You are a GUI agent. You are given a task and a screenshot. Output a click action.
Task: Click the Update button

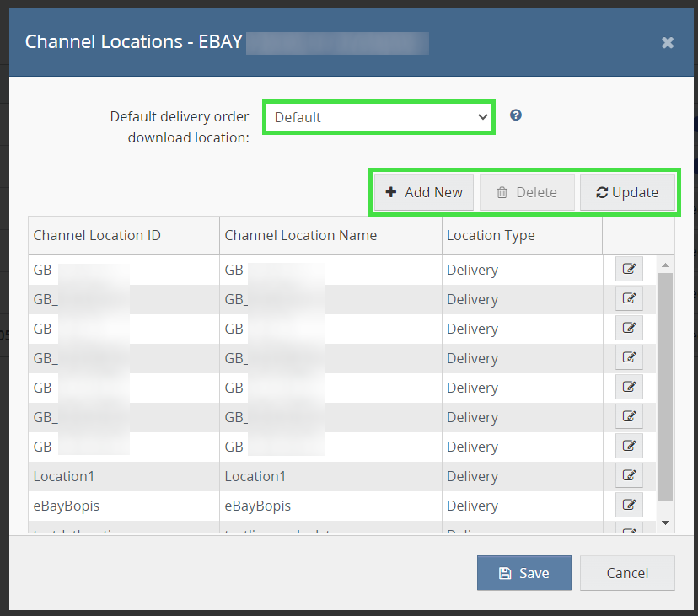pos(627,192)
